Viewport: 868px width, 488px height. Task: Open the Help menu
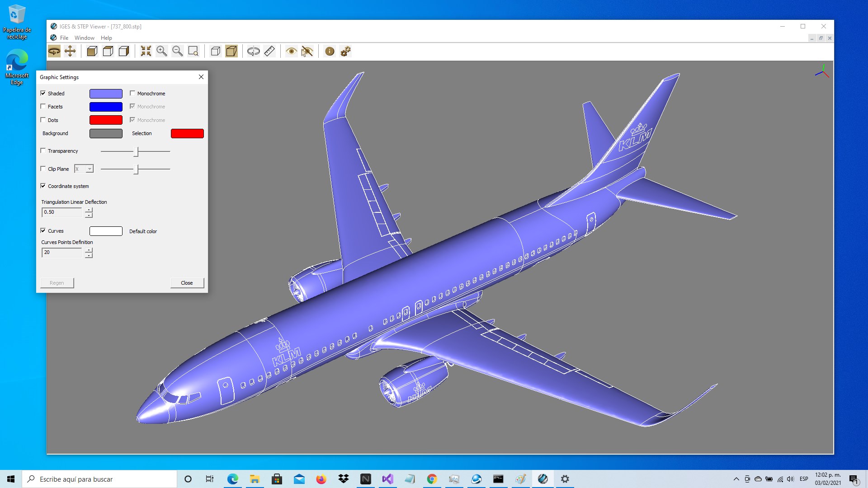pos(106,38)
